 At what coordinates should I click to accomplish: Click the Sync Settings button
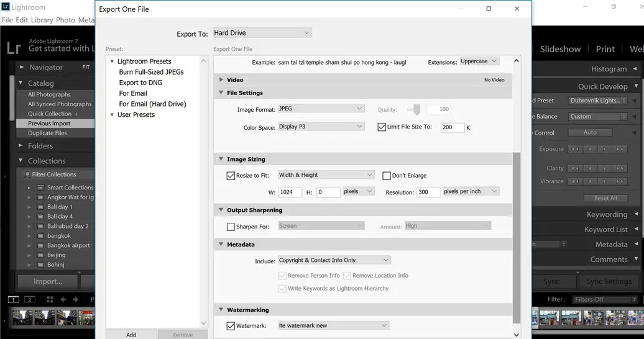tap(609, 281)
